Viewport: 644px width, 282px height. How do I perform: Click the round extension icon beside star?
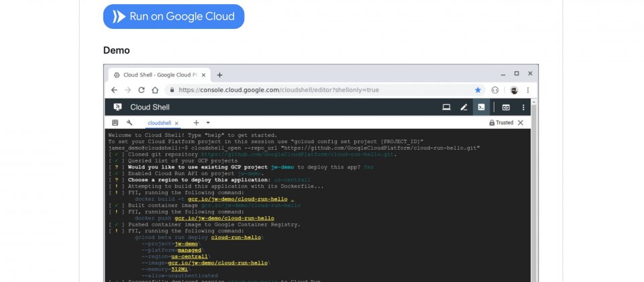click(x=495, y=90)
